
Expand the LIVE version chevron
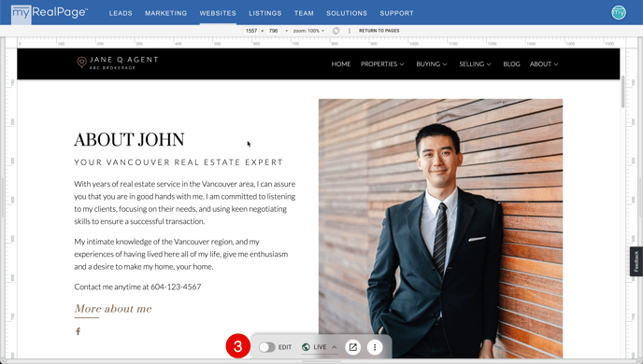(x=335, y=347)
